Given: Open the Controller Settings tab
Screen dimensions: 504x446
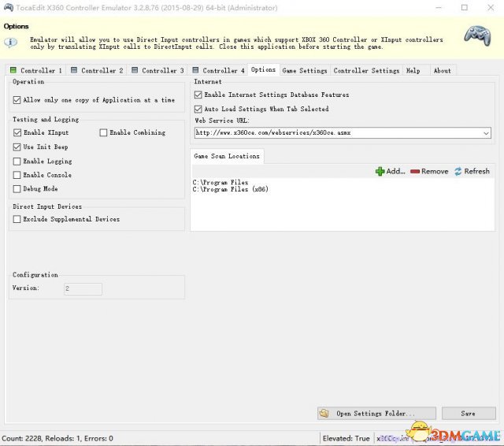Looking at the screenshot, I should pos(366,70).
